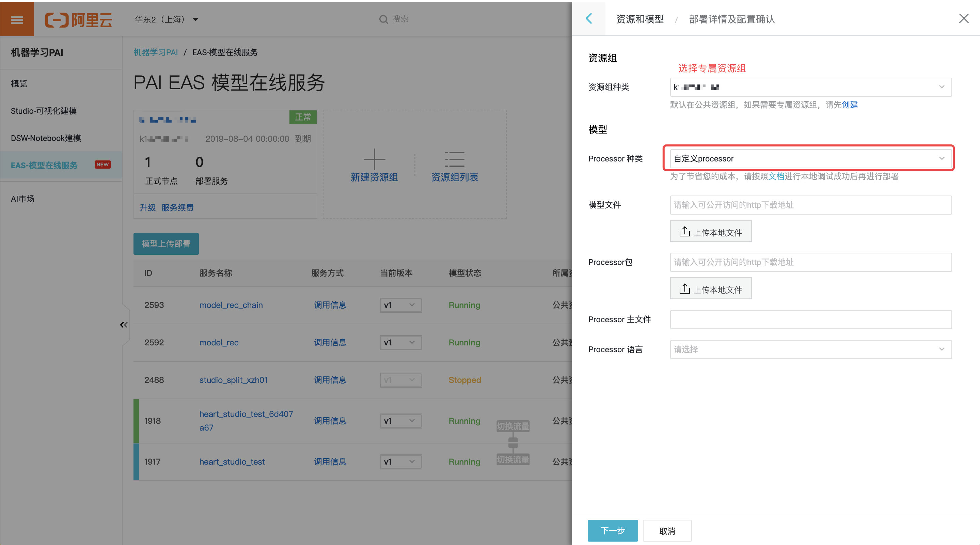This screenshot has height=545, width=980.
Task: Click 切换流量 button in row 1918
Action: 513,426
